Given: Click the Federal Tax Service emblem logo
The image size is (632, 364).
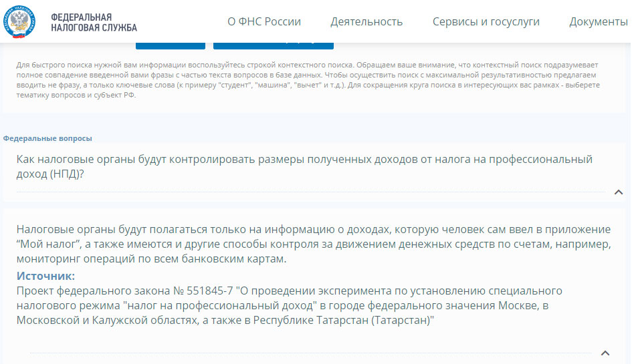Looking at the screenshot, I should [x=19, y=22].
